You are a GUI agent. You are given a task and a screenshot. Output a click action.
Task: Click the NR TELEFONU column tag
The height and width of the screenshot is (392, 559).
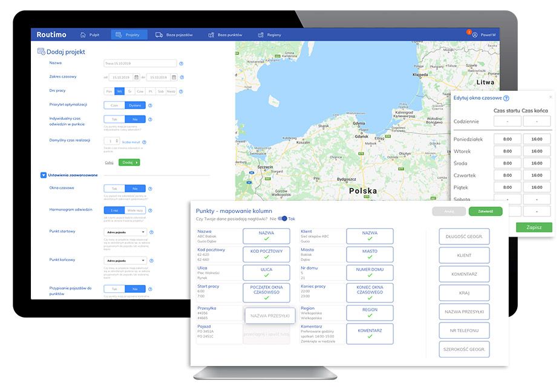464,331
